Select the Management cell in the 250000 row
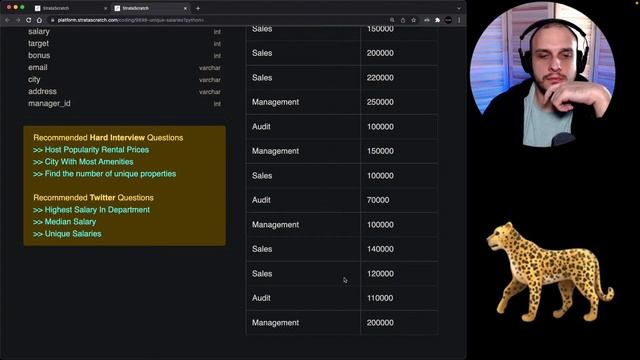640x360 pixels. tap(303, 102)
